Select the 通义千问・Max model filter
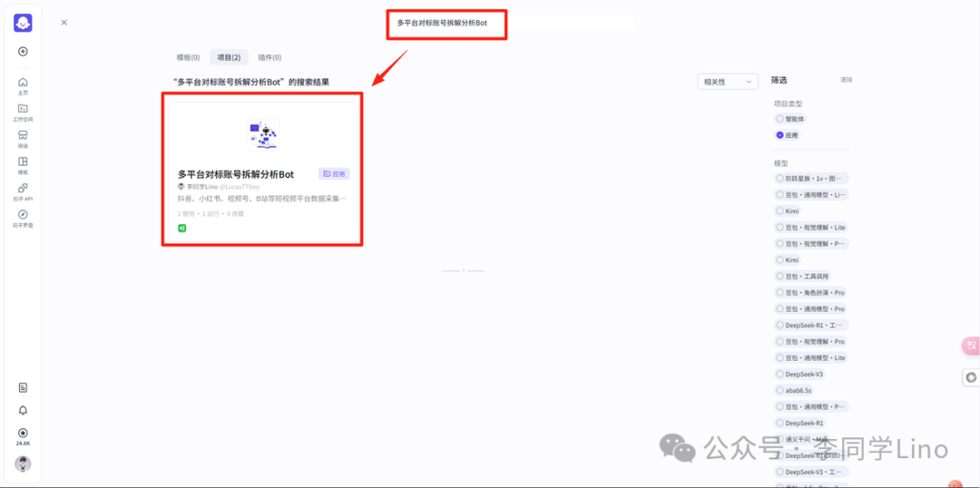The image size is (980, 488). tap(804, 439)
